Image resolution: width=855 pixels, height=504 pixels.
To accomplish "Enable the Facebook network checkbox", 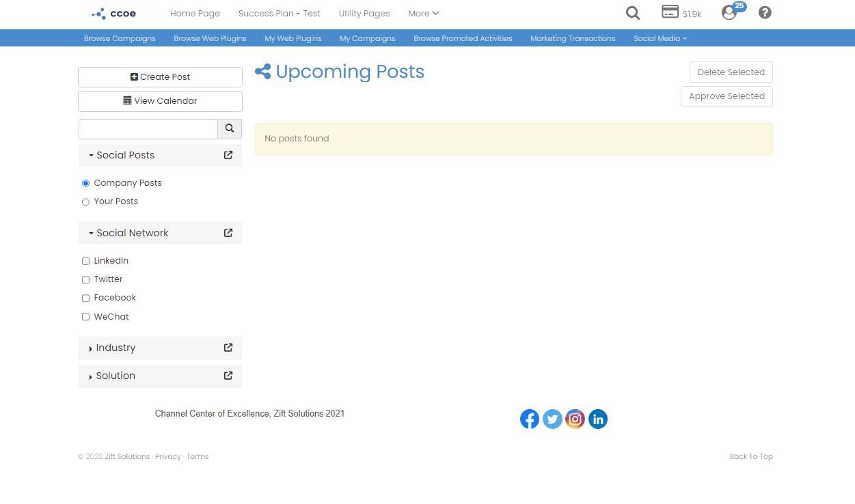I will pos(85,298).
